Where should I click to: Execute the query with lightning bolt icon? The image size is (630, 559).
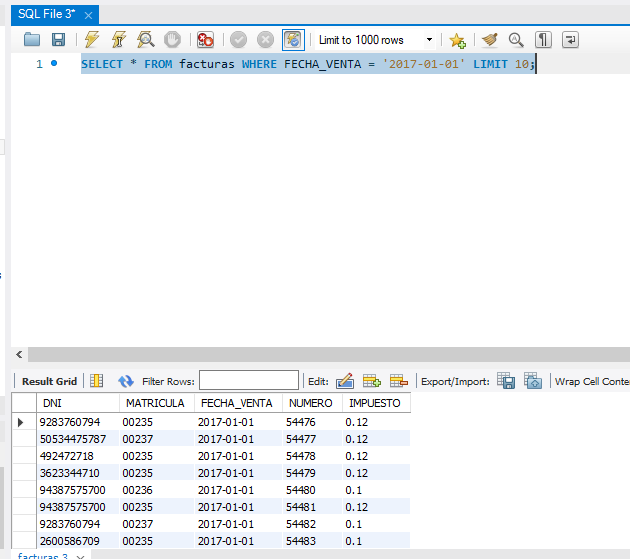coord(92,40)
